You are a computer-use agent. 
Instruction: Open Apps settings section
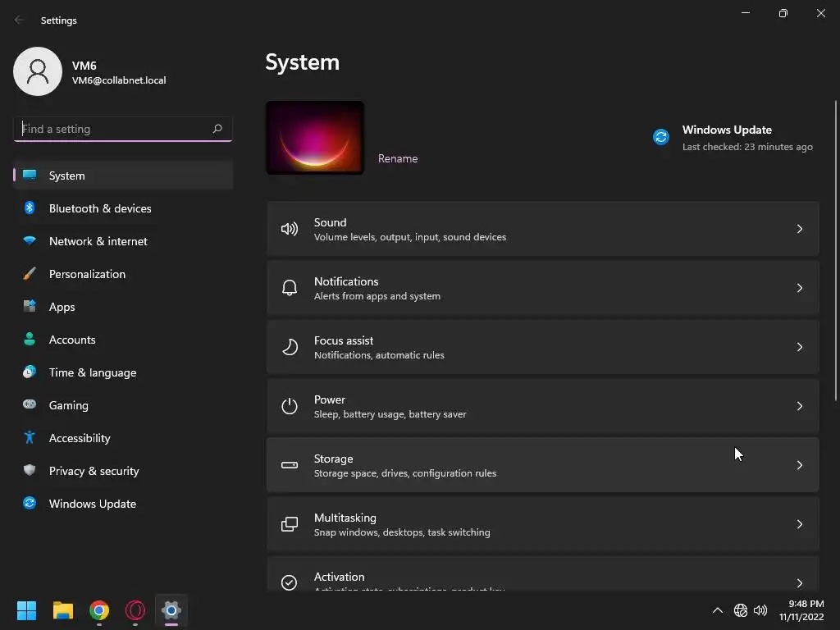(x=123, y=307)
